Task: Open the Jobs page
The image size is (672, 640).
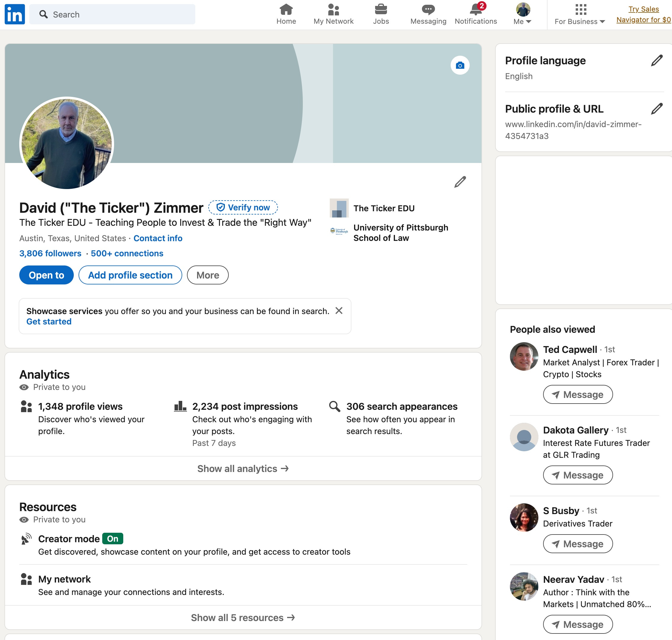Action: [x=381, y=14]
